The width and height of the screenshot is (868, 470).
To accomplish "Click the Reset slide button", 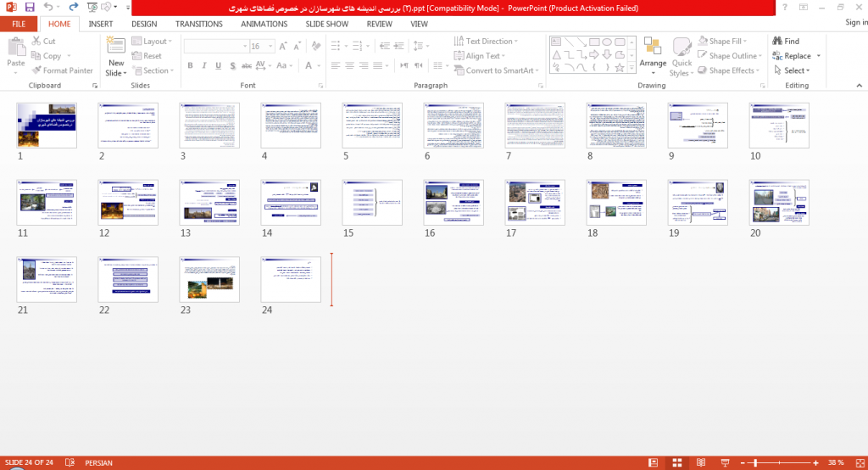I will click(147, 55).
